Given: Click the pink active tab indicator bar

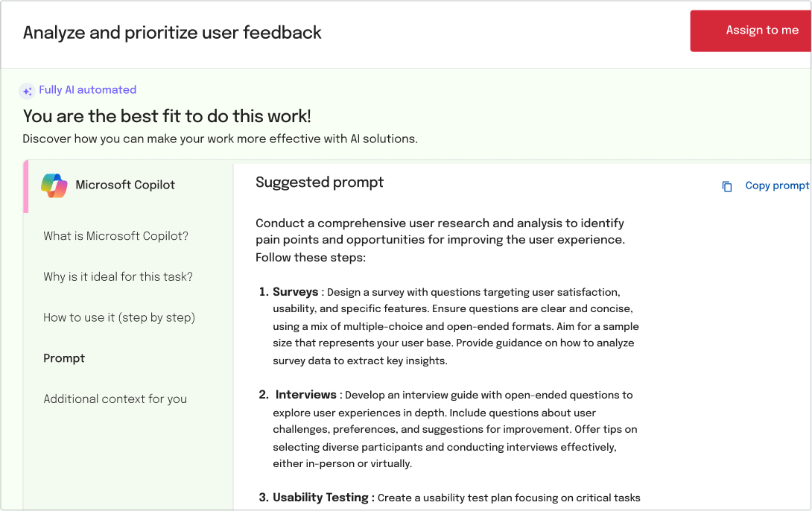Looking at the screenshot, I should pyautogui.click(x=26, y=187).
